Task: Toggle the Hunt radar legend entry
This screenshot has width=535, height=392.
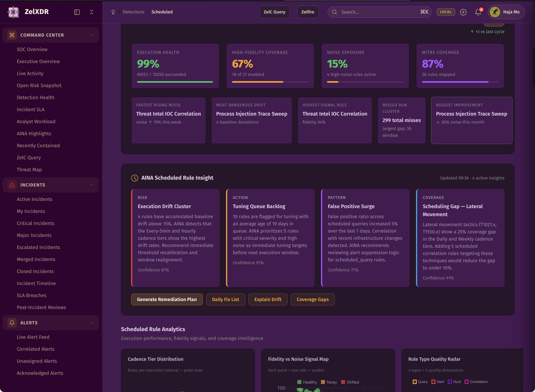Action: tap(454, 382)
